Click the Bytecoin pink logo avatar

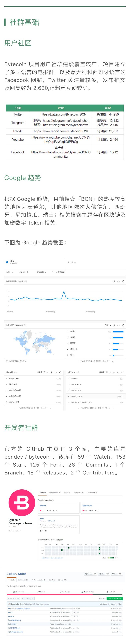click(x=22, y=503)
